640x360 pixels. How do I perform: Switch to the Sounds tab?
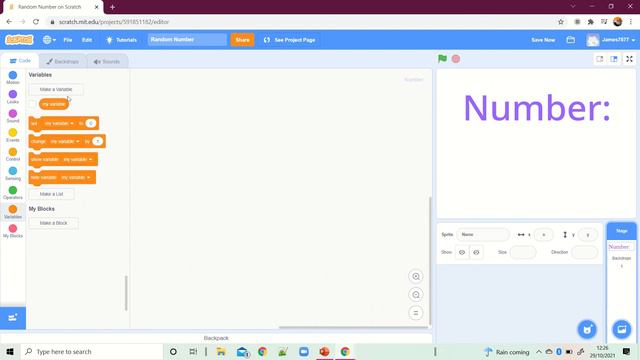[107, 62]
